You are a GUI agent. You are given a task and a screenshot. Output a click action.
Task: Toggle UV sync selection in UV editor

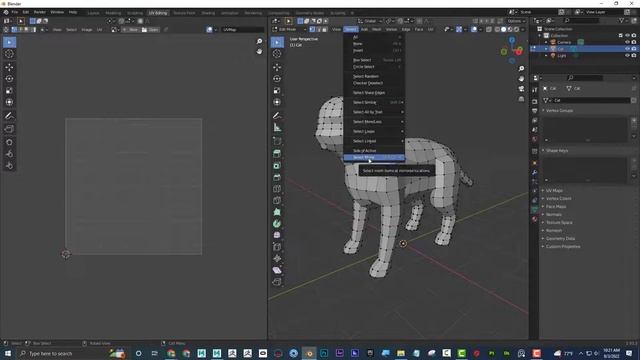[6, 29]
